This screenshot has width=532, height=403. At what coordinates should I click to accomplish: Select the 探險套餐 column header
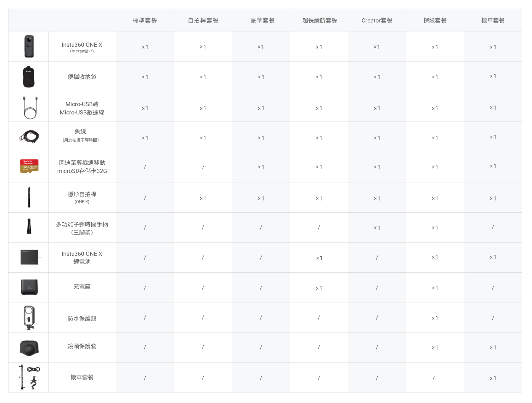point(435,20)
